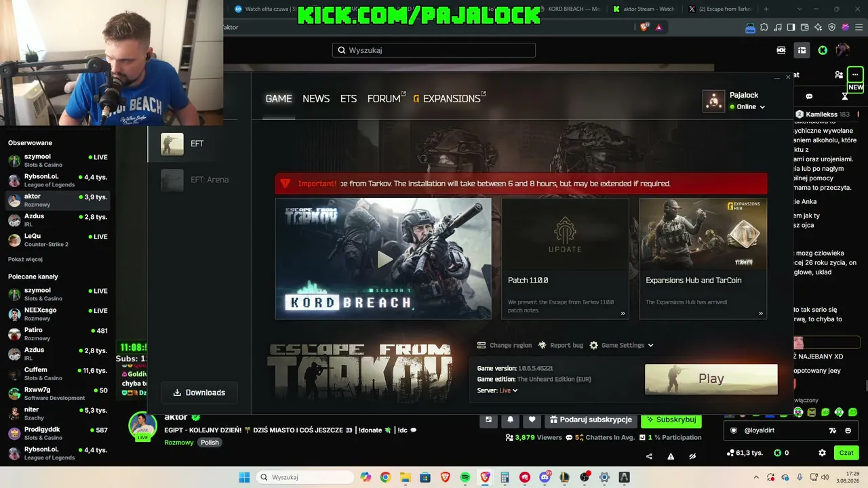The height and width of the screenshot is (488, 868).
Task: Click the share icon below the stream
Action: tap(649, 456)
